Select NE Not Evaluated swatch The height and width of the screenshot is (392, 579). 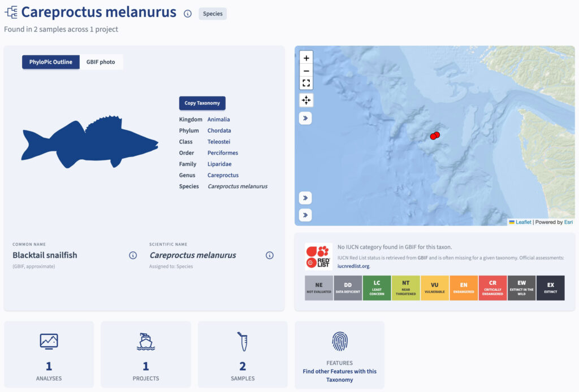tap(319, 288)
